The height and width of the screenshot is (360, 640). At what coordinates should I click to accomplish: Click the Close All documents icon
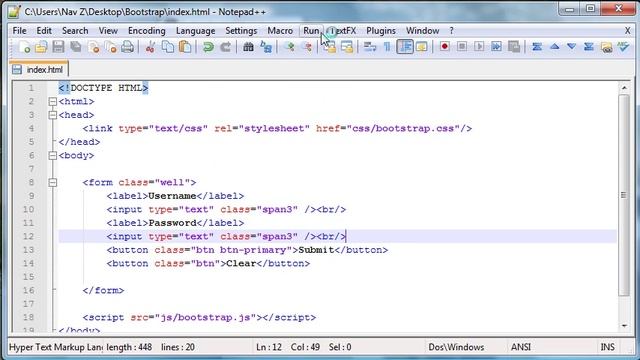pos(111,47)
